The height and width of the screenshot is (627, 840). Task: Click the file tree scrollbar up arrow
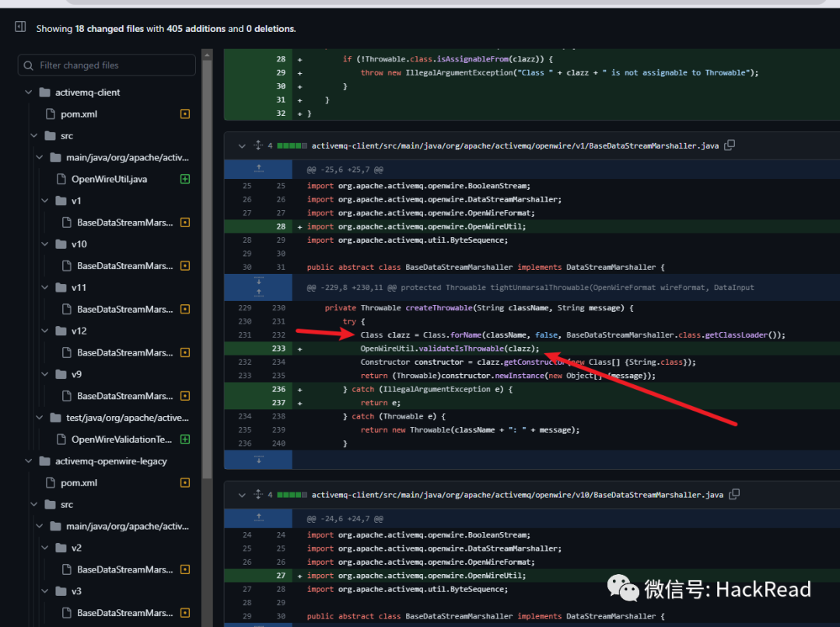tap(208, 54)
